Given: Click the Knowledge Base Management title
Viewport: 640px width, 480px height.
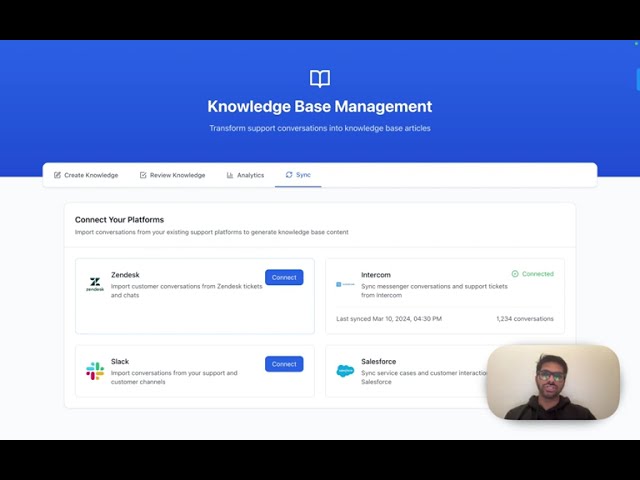Looking at the screenshot, I should tap(320, 107).
